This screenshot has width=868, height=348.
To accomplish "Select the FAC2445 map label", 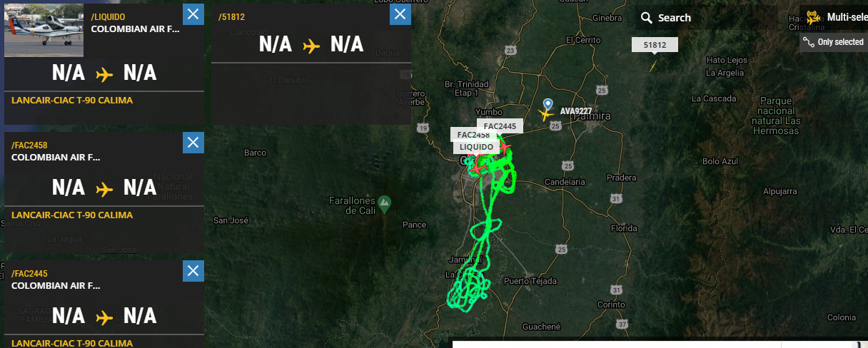I will point(500,126).
